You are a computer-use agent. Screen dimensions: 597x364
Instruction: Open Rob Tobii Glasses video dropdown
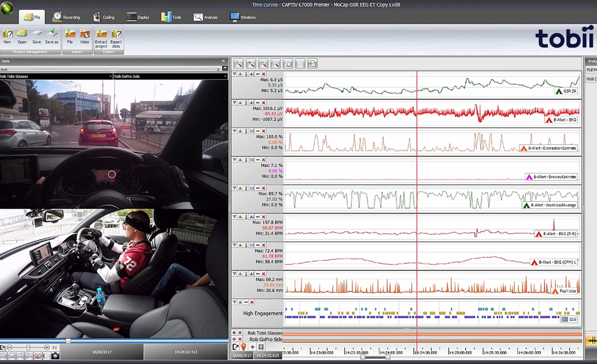click(110, 76)
